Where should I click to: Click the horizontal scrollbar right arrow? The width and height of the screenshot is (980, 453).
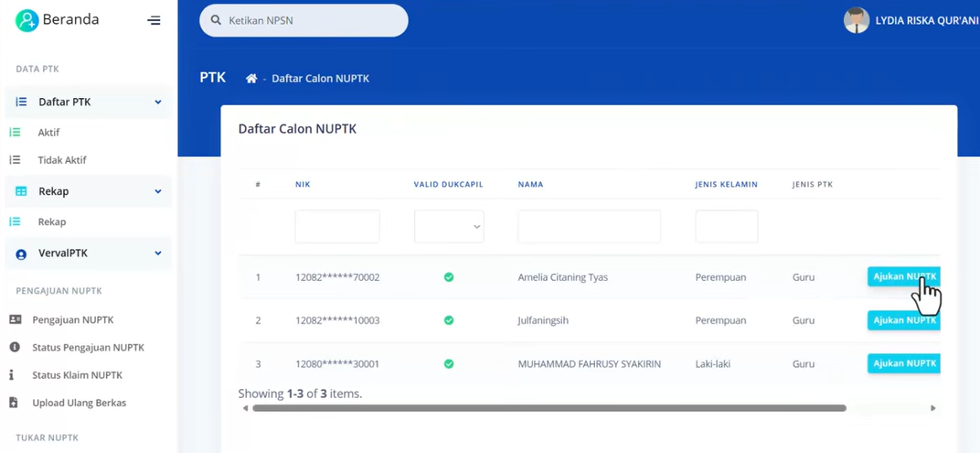point(933,408)
